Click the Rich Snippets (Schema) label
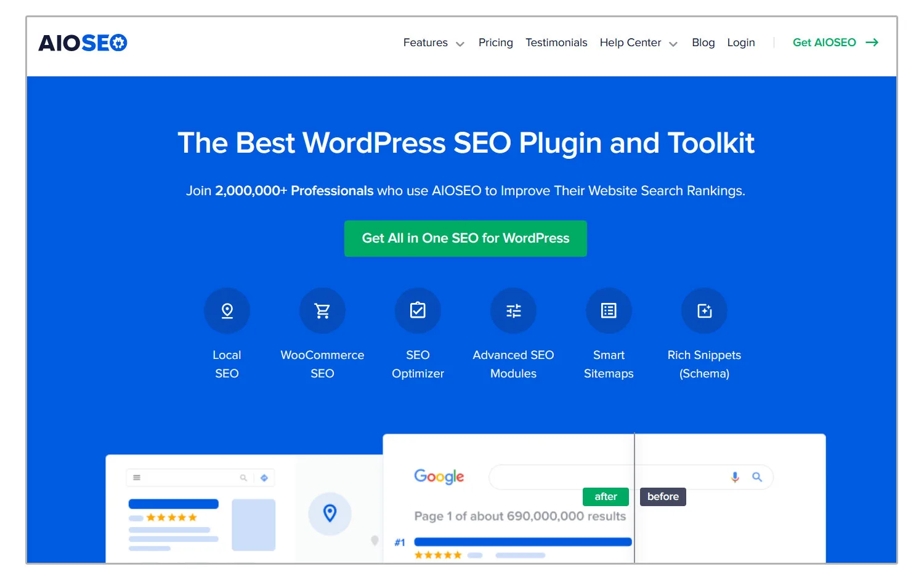The image size is (924, 580). (x=704, y=365)
